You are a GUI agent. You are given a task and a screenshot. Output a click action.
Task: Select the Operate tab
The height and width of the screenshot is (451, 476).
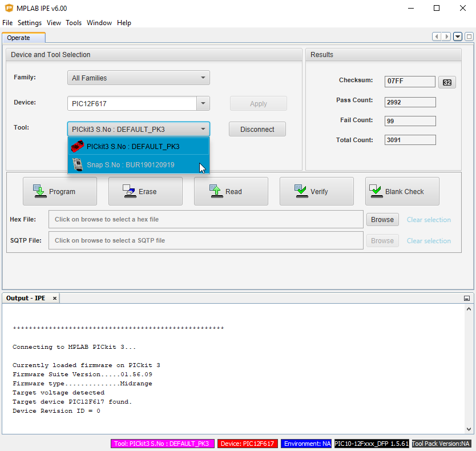point(23,38)
